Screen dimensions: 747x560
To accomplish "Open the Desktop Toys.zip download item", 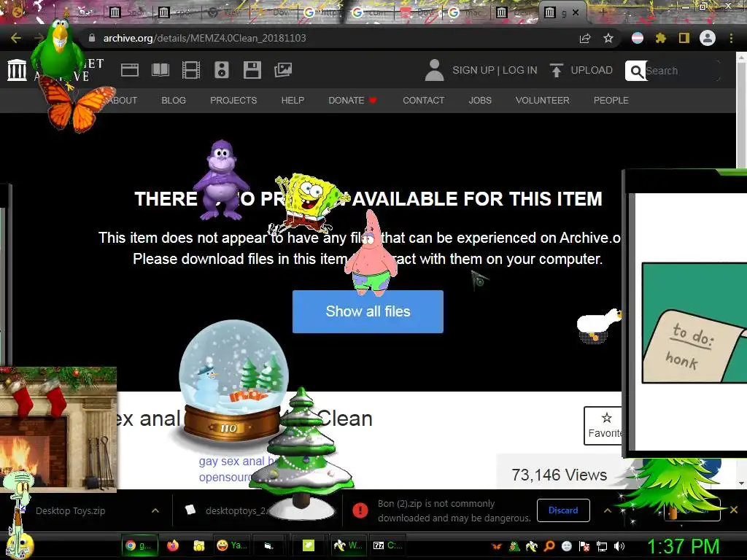I will point(71,510).
